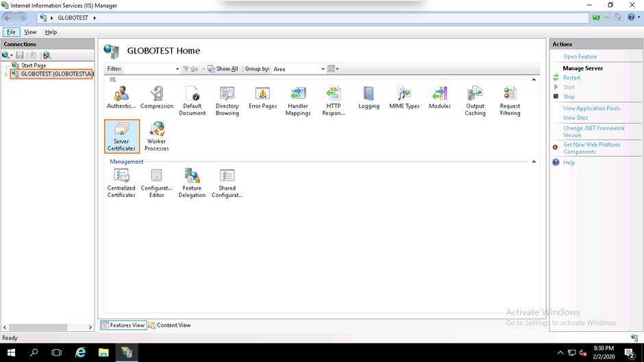Switch to Features View tab
Screen dimensions: 644x362
click(x=123, y=325)
